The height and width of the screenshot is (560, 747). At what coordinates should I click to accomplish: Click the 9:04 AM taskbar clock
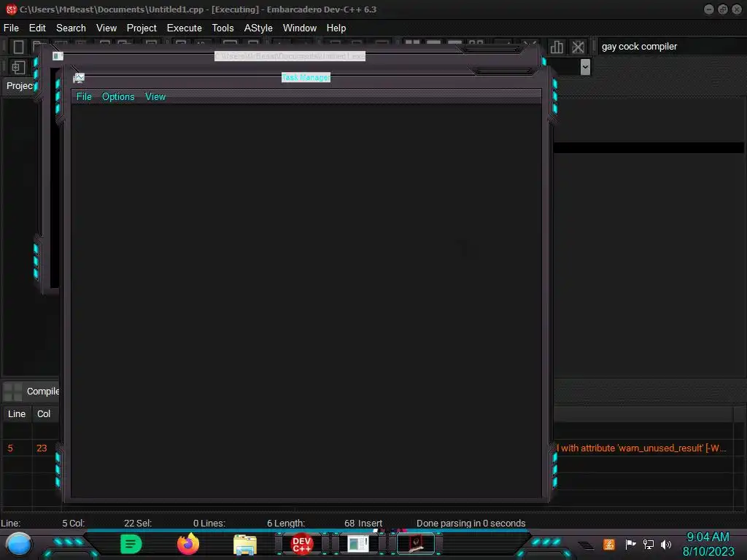tap(708, 537)
